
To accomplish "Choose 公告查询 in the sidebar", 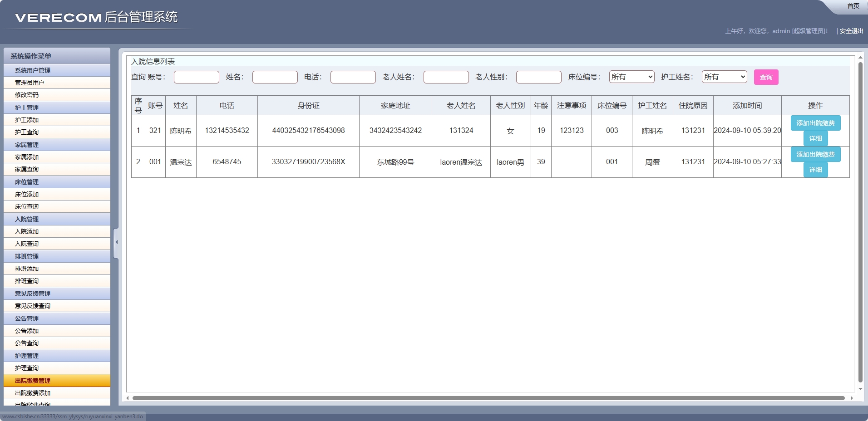I will click(x=57, y=343).
